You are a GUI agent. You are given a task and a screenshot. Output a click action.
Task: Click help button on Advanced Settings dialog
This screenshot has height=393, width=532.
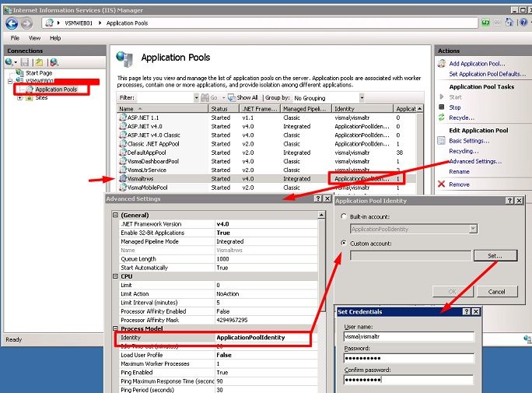tap(318, 198)
